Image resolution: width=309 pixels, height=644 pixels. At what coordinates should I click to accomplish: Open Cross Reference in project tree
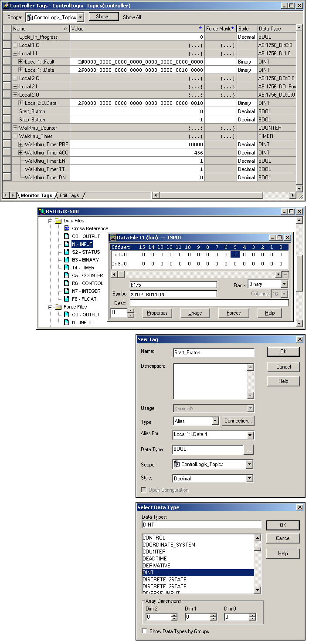point(90,228)
